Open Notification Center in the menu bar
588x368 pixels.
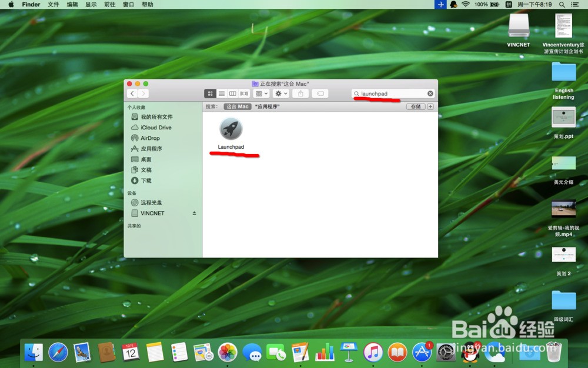click(x=574, y=5)
